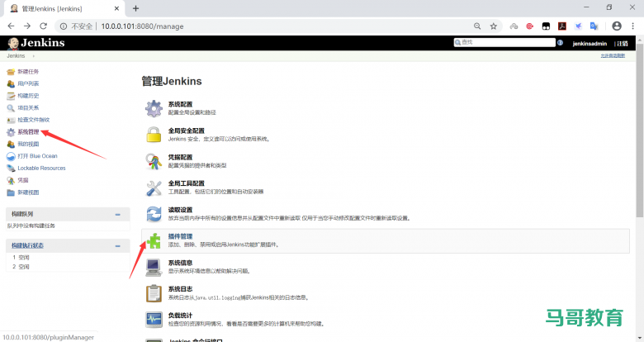Image resolution: width=644 pixels, height=342 pixels.
Task: Click the Jenkins 查找 search box
Action: (x=505, y=42)
